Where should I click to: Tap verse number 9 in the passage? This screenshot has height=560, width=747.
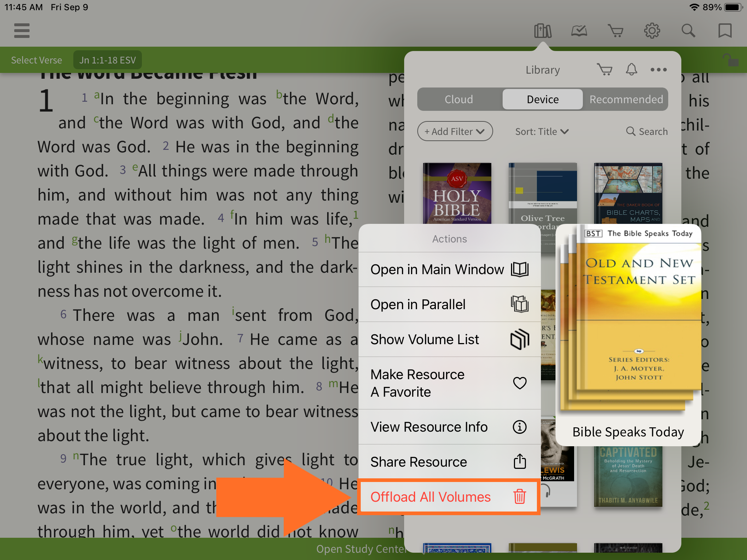(63, 459)
